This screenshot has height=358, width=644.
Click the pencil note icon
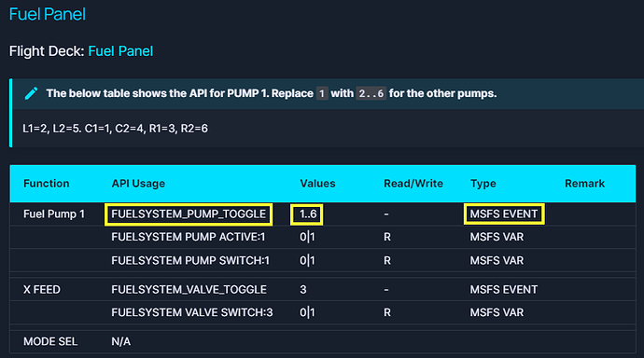31,93
